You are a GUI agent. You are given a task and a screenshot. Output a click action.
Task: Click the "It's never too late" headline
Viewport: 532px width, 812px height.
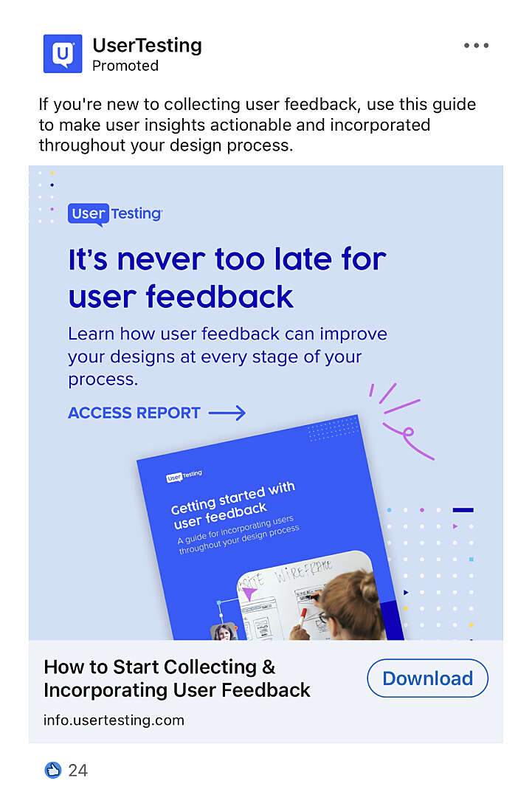227,278
